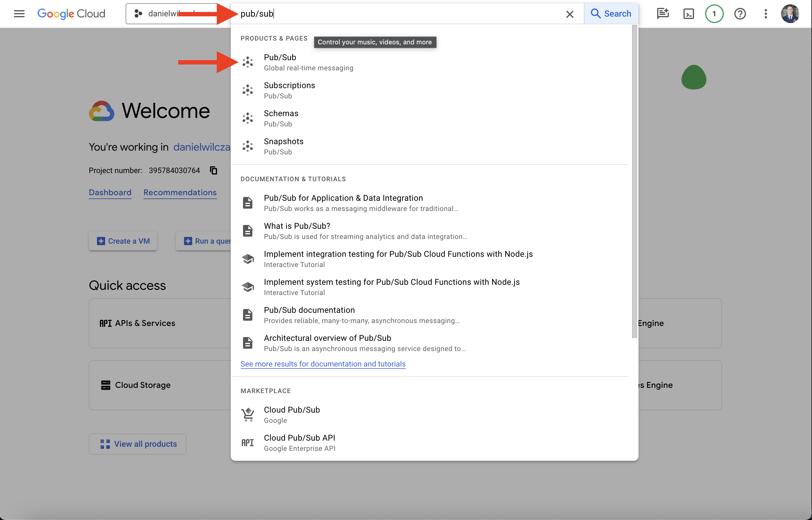The image size is (812, 520).
Task: Click the Pub/Sub product icon
Action: click(248, 62)
